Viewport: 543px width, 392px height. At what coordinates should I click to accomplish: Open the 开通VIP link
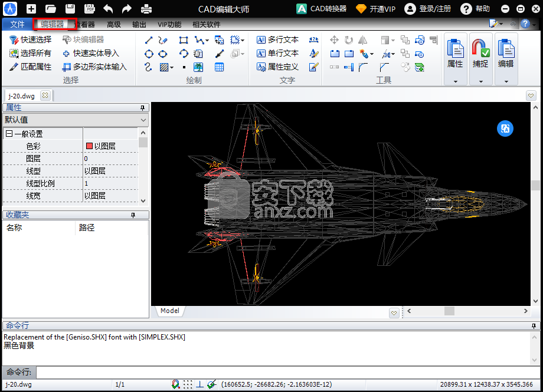[376, 9]
